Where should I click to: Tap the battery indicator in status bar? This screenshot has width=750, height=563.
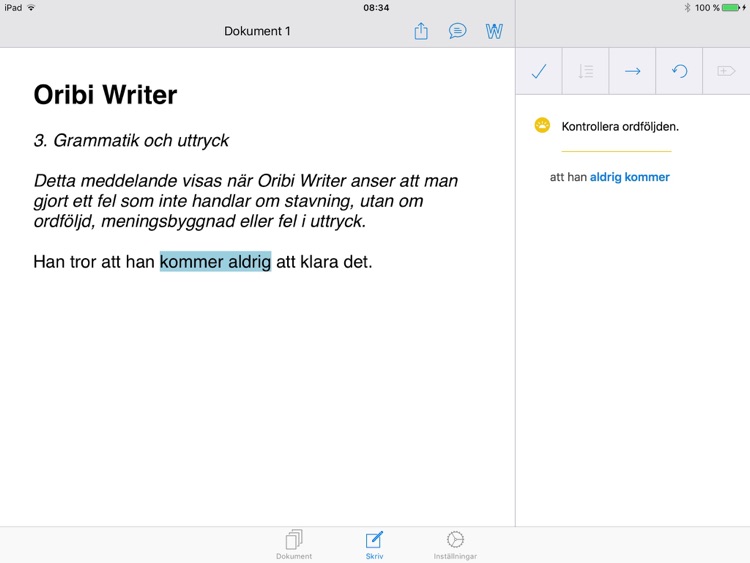(x=729, y=7)
